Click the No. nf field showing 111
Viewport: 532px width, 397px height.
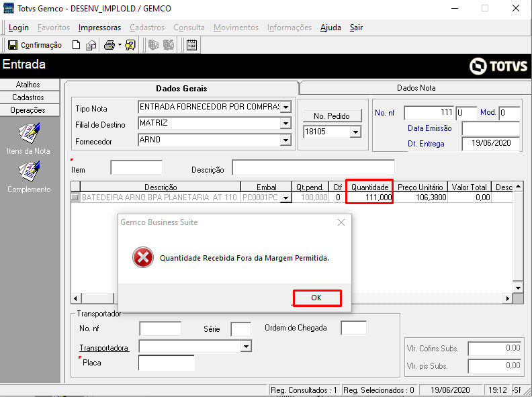click(x=429, y=113)
